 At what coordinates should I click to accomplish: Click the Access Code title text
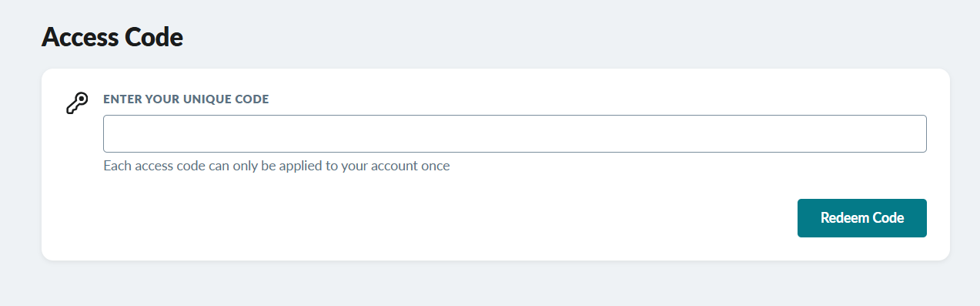(112, 36)
